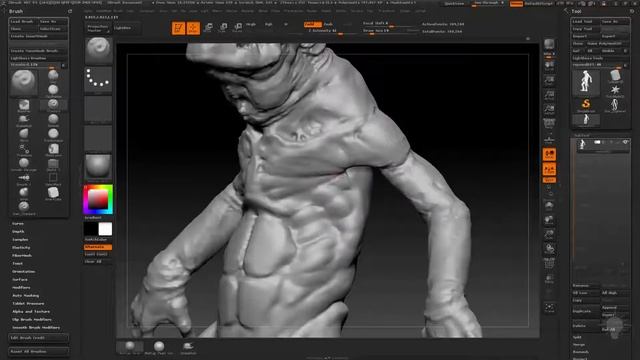Select the TrimDynamic brush icon
This screenshot has width=640, height=360.
53,135
